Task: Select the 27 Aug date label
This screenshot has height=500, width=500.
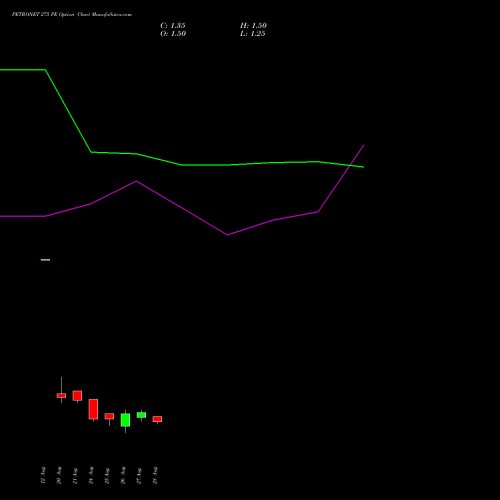Action: coord(139,475)
